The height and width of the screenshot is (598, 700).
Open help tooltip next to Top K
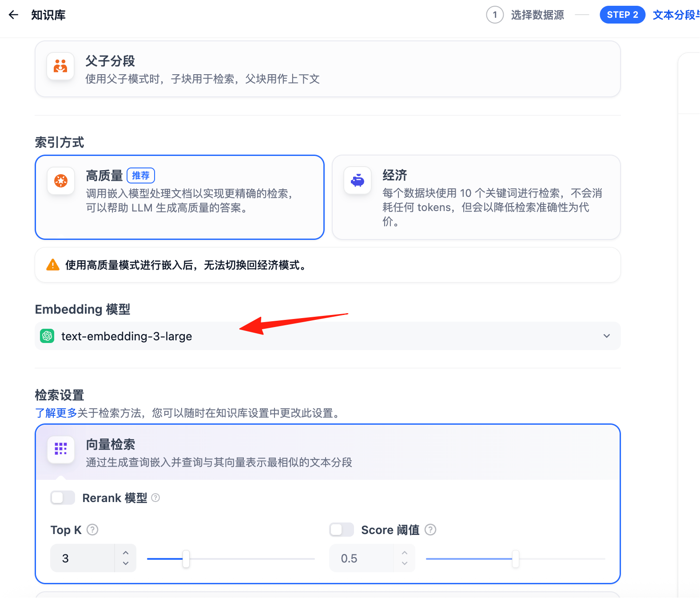point(92,530)
